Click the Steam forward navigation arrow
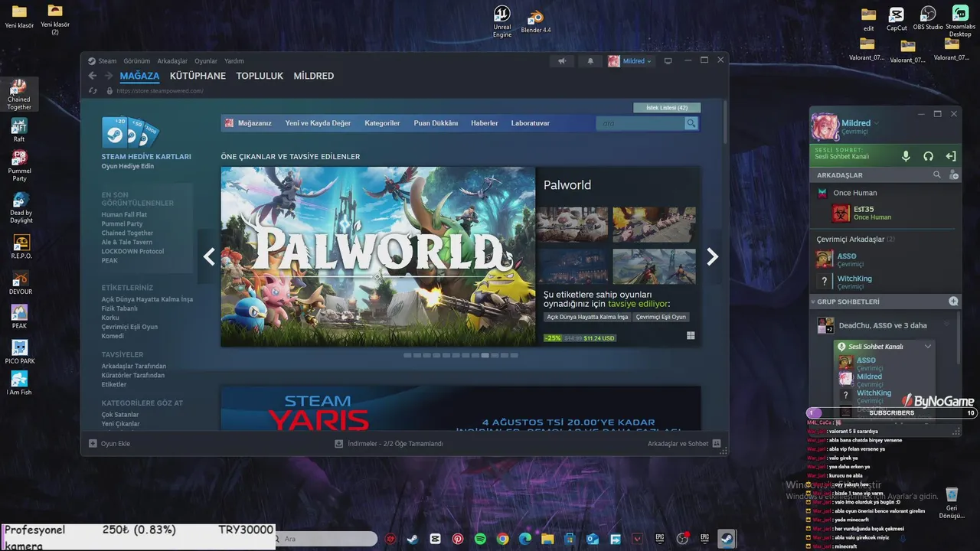Image resolution: width=980 pixels, height=551 pixels. click(x=109, y=76)
